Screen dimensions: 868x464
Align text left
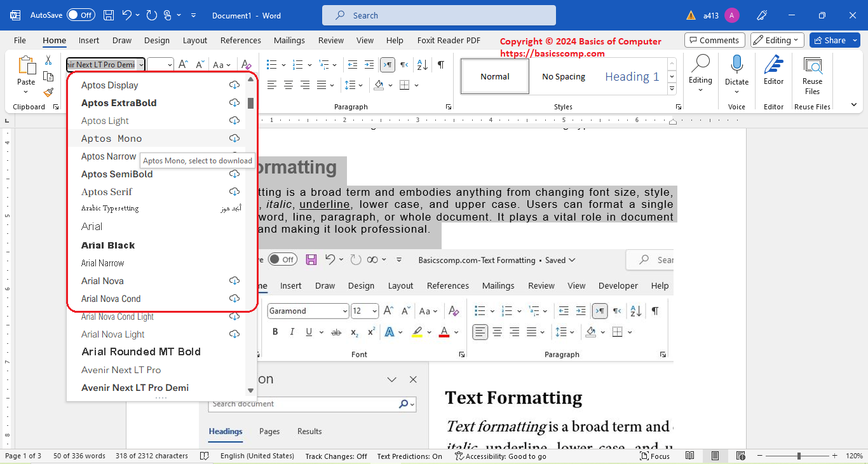point(272,85)
